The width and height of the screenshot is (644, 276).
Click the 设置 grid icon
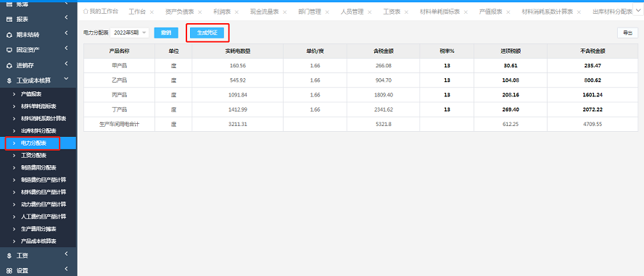[9, 271]
